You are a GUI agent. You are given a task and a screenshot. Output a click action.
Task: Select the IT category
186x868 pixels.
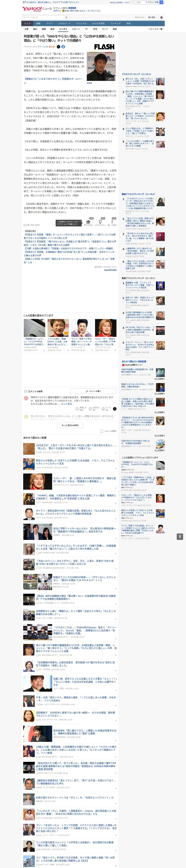pos(86,29)
